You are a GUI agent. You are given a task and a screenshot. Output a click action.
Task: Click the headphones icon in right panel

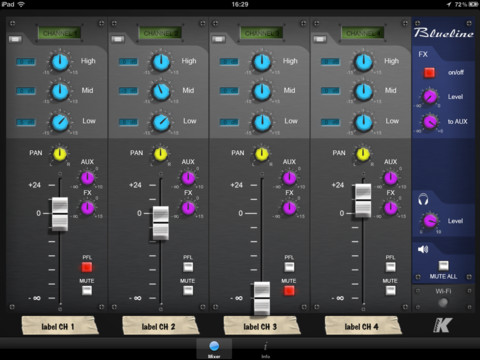pos(423,199)
